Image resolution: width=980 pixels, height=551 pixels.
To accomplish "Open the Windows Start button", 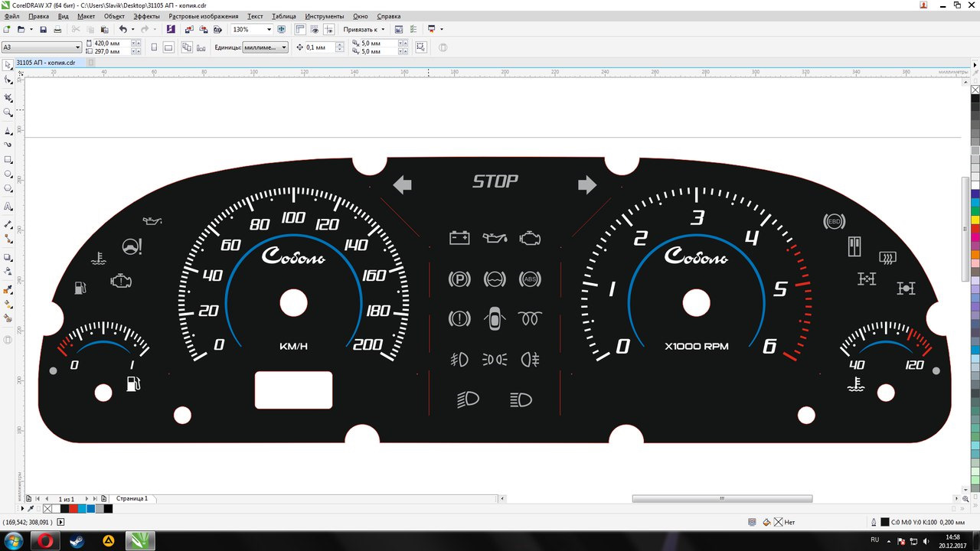I will pyautogui.click(x=13, y=540).
